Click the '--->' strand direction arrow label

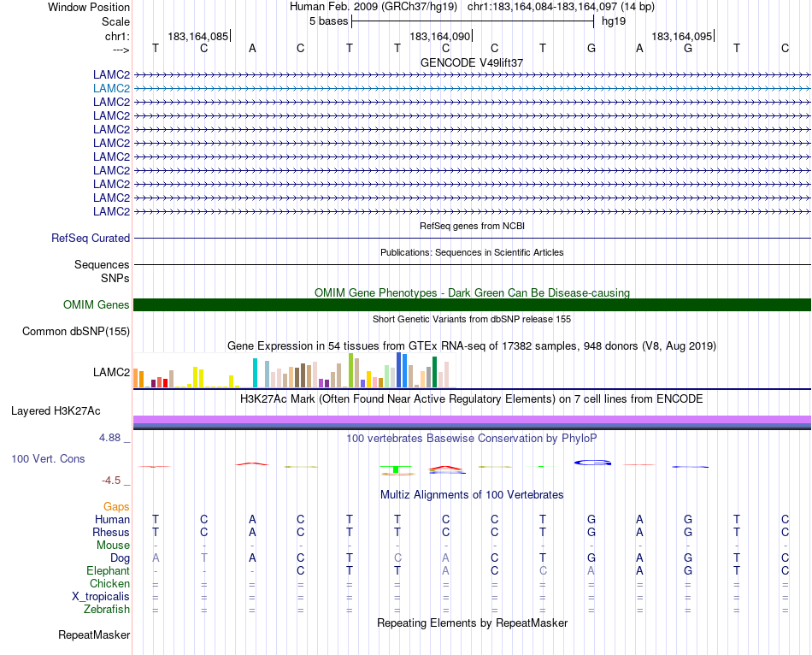click(x=121, y=50)
